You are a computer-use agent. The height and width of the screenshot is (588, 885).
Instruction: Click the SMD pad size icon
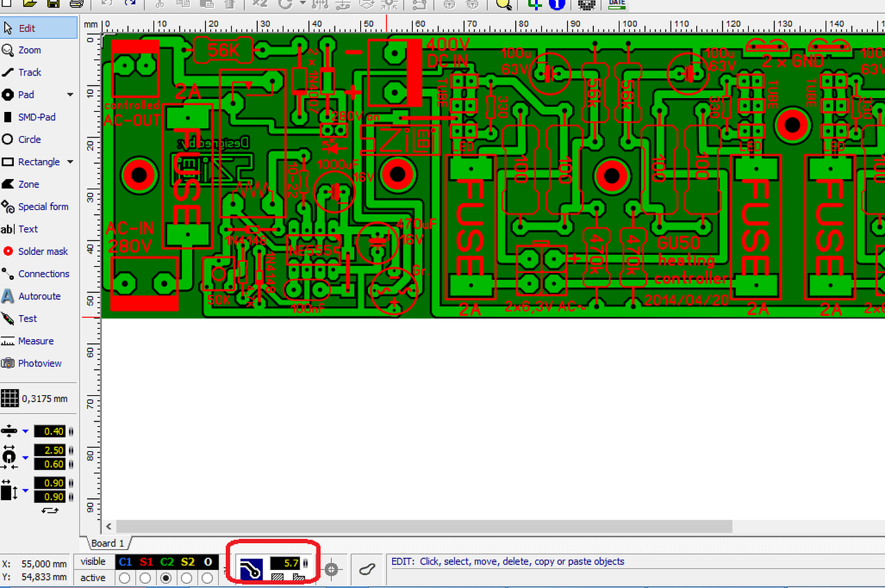[9, 490]
